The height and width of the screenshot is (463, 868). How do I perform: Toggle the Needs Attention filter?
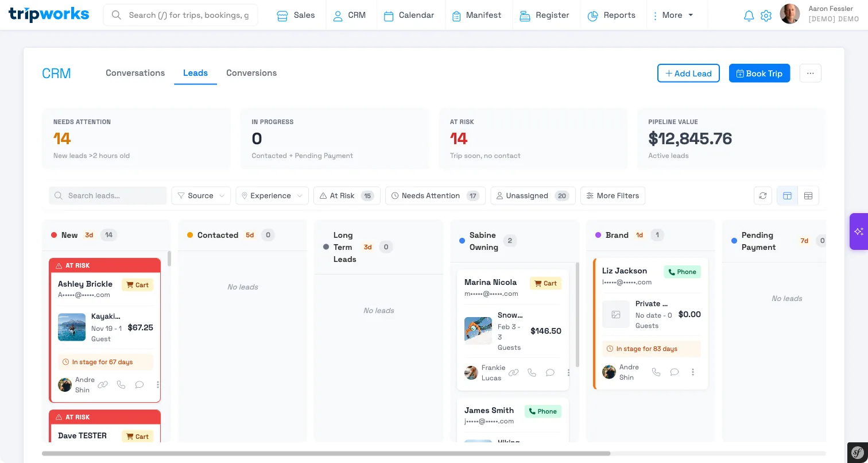click(435, 196)
